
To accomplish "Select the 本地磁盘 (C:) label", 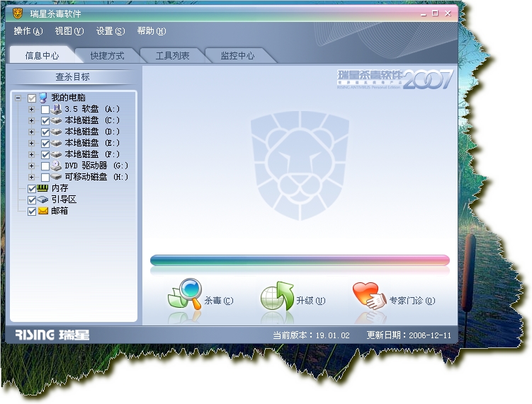I will click(92, 120).
